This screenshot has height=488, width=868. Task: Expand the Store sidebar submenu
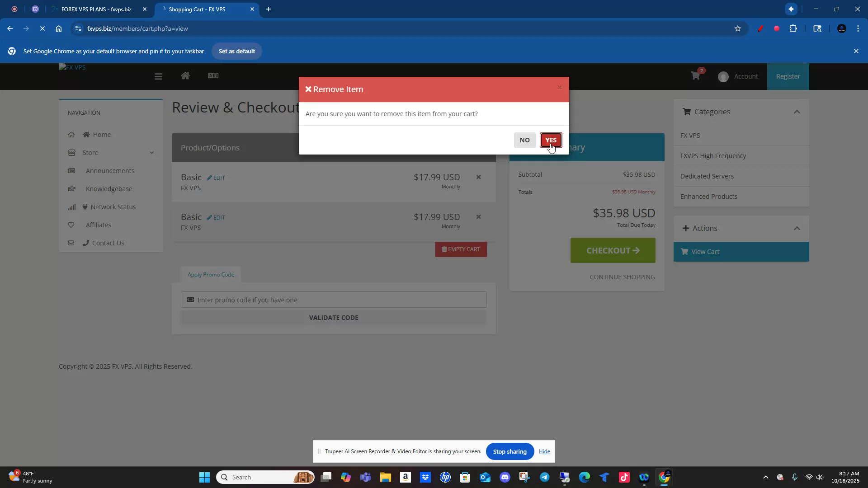click(x=152, y=152)
